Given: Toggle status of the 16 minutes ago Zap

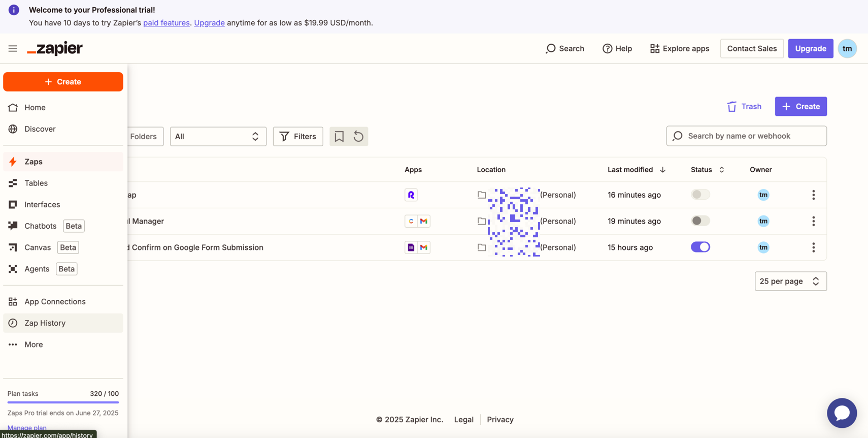Looking at the screenshot, I should tap(700, 195).
